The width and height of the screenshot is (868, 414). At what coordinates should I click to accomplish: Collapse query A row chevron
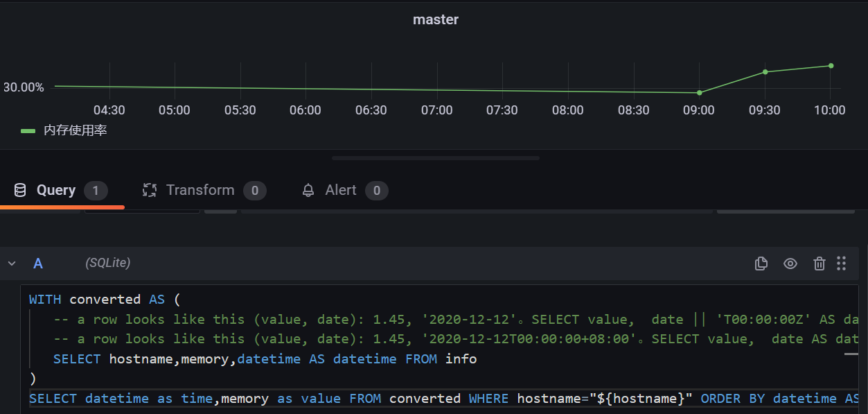pyautogui.click(x=12, y=264)
